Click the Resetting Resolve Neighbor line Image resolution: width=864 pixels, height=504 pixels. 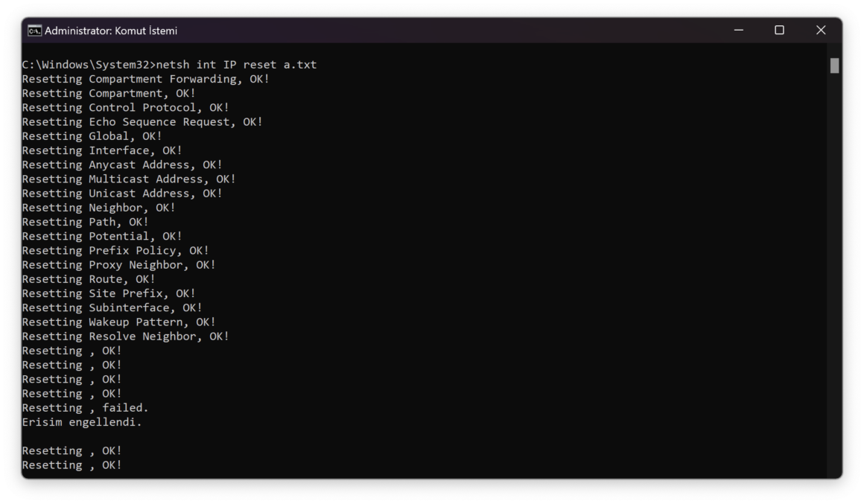pos(125,336)
